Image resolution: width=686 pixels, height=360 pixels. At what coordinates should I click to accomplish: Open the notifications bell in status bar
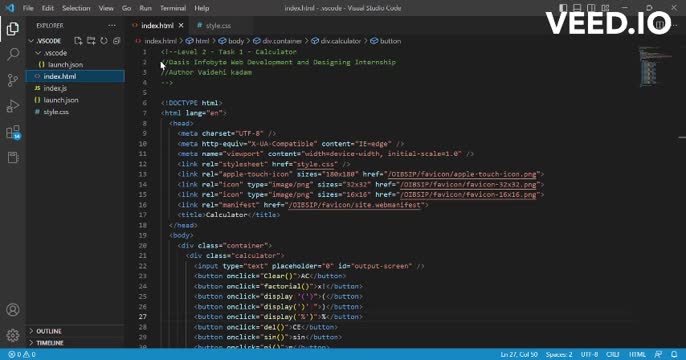pyautogui.click(x=674, y=354)
